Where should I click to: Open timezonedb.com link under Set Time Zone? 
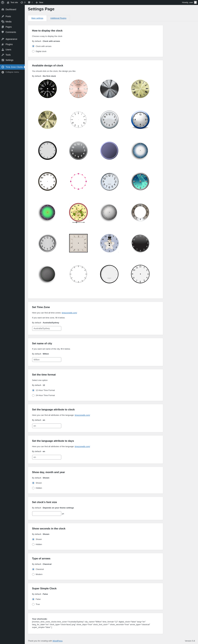pyautogui.click(x=69, y=313)
